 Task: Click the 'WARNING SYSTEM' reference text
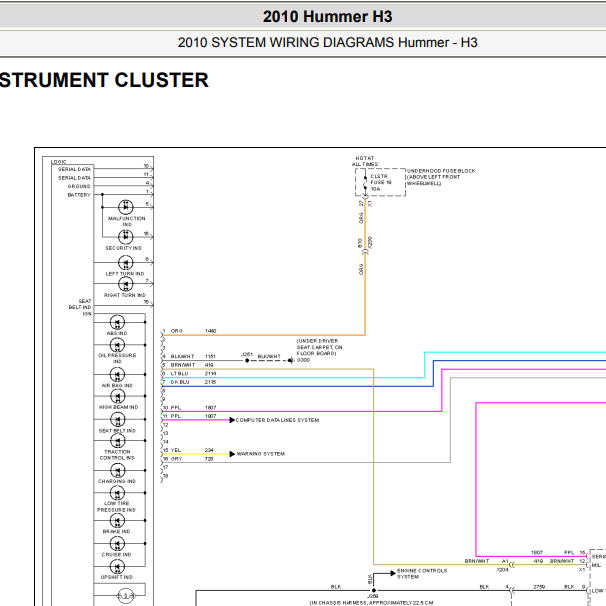pyautogui.click(x=261, y=454)
